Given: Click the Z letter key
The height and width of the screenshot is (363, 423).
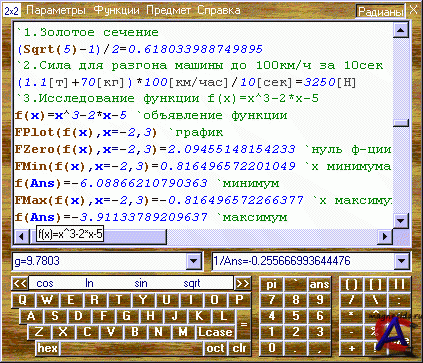Looking at the screenshot, I should point(39,332).
